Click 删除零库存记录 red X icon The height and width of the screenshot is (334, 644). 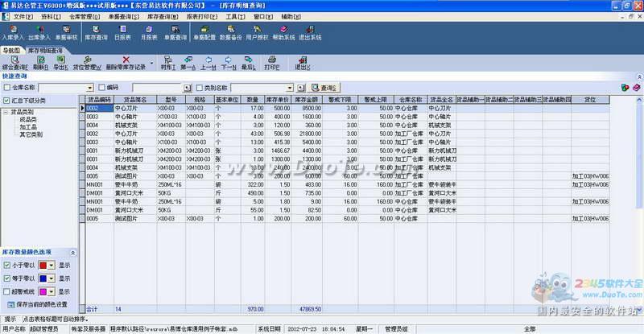coord(125,63)
